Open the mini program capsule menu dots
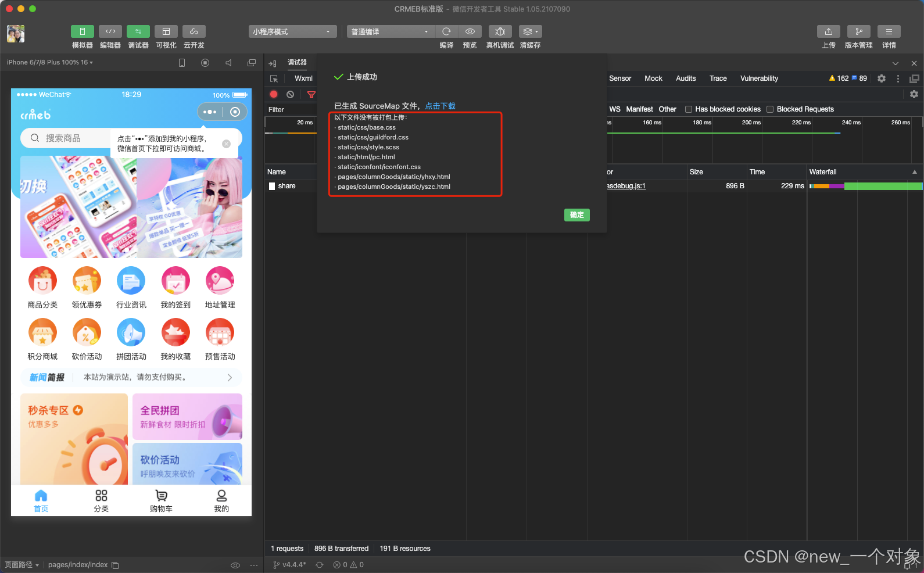Image resolution: width=924 pixels, height=573 pixels. click(210, 112)
